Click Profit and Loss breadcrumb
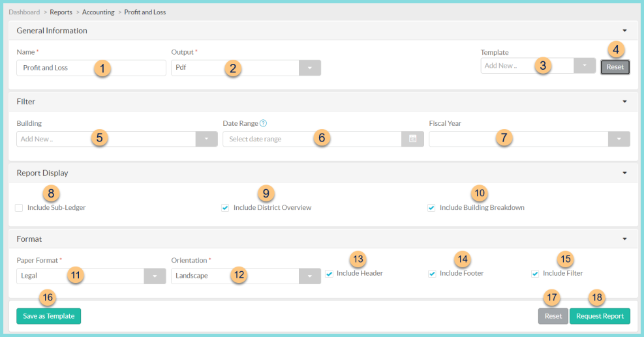Screen dimensions: 644x337 [145, 12]
